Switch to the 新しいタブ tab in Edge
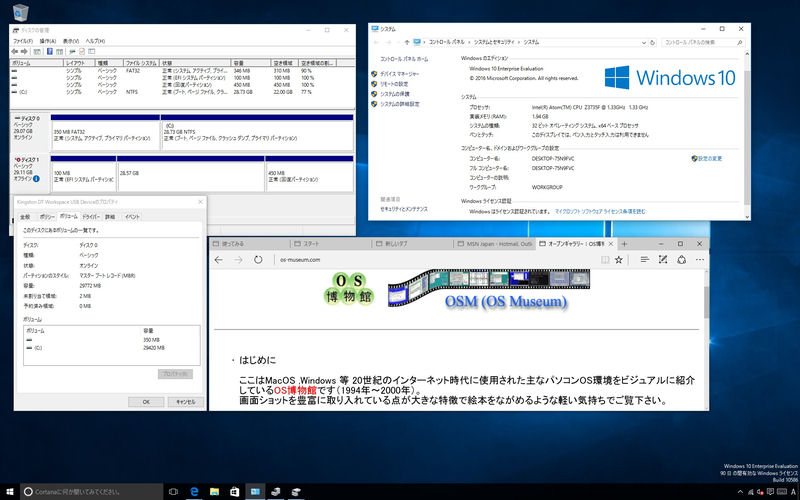 [x=412, y=244]
